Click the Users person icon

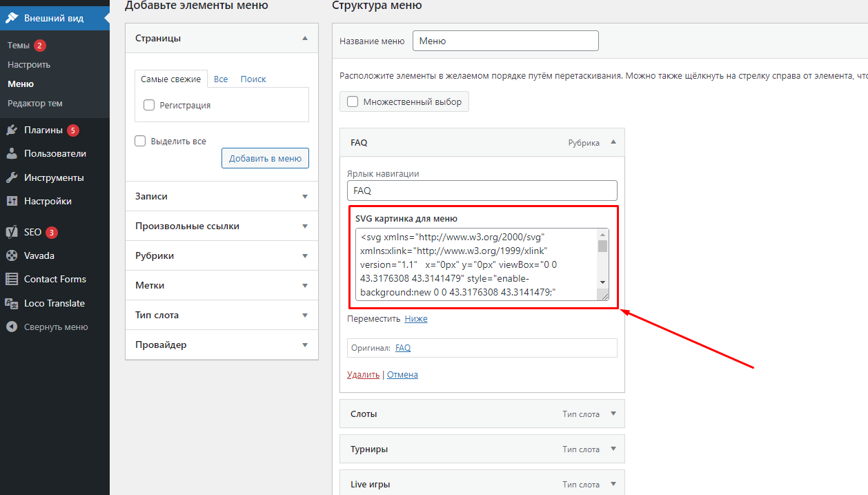12,153
